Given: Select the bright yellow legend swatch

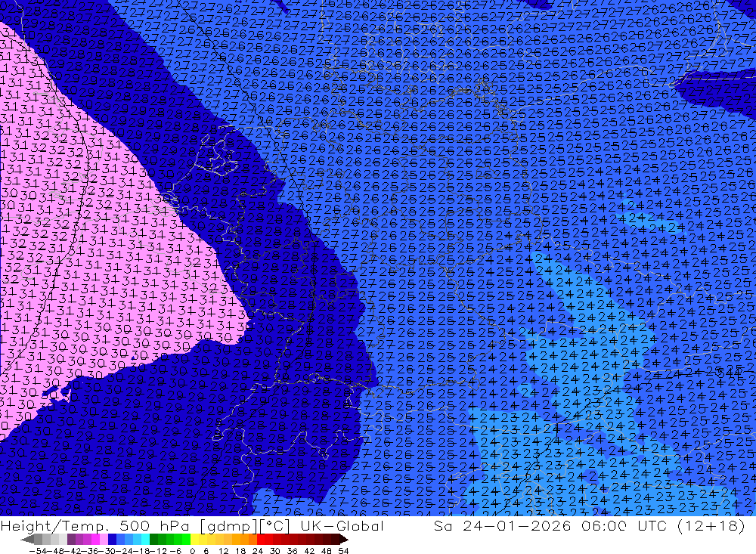Looking at the screenshot, I should pos(195,540).
